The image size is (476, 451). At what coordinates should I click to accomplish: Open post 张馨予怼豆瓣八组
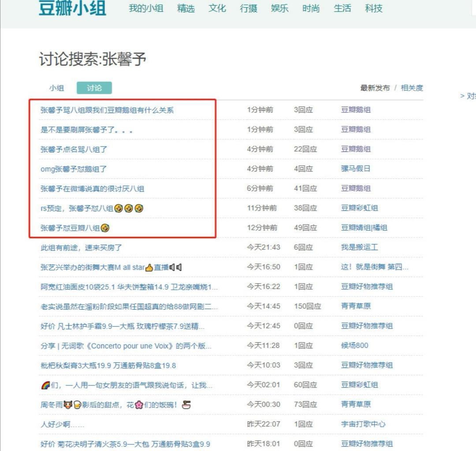[74, 228]
